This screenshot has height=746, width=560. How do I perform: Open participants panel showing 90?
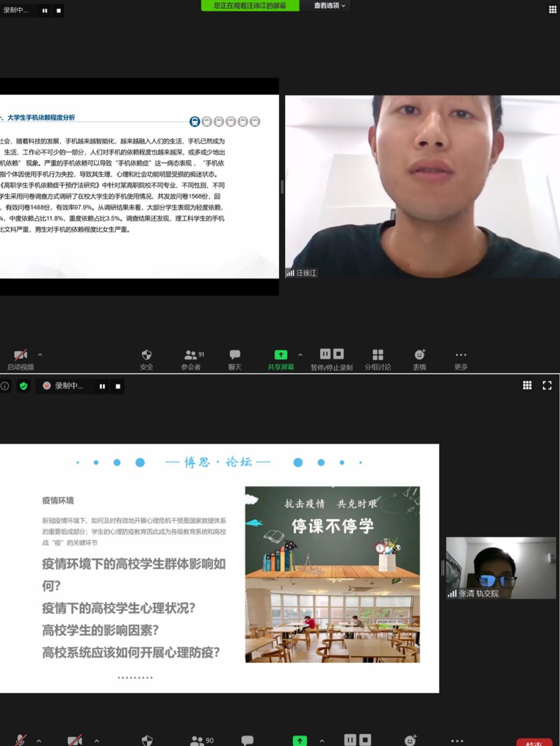pyautogui.click(x=202, y=740)
